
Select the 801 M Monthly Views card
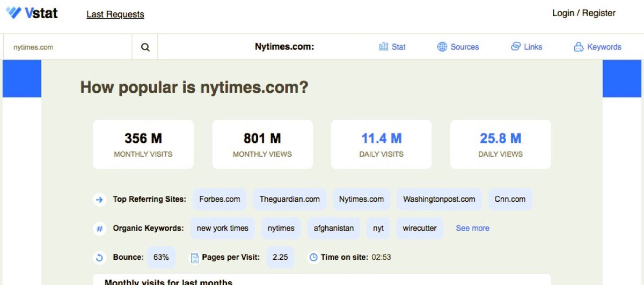pos(262,144)
